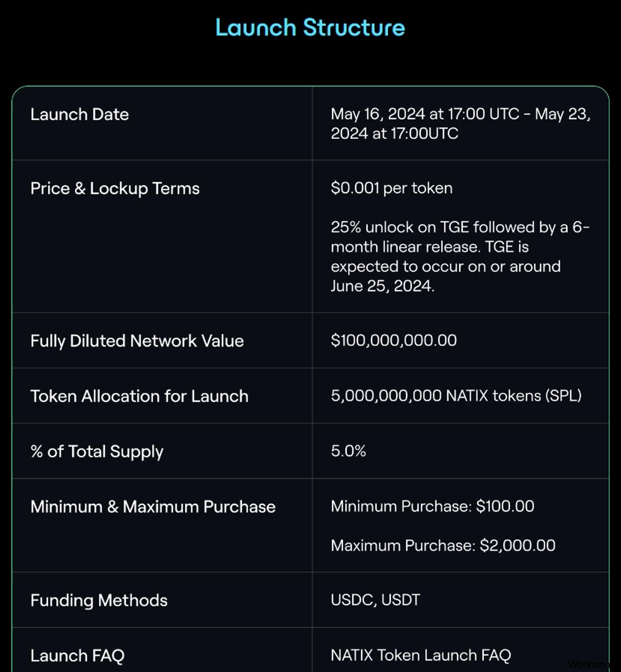Click the Launch Structure heading

[x=310, y=27]
